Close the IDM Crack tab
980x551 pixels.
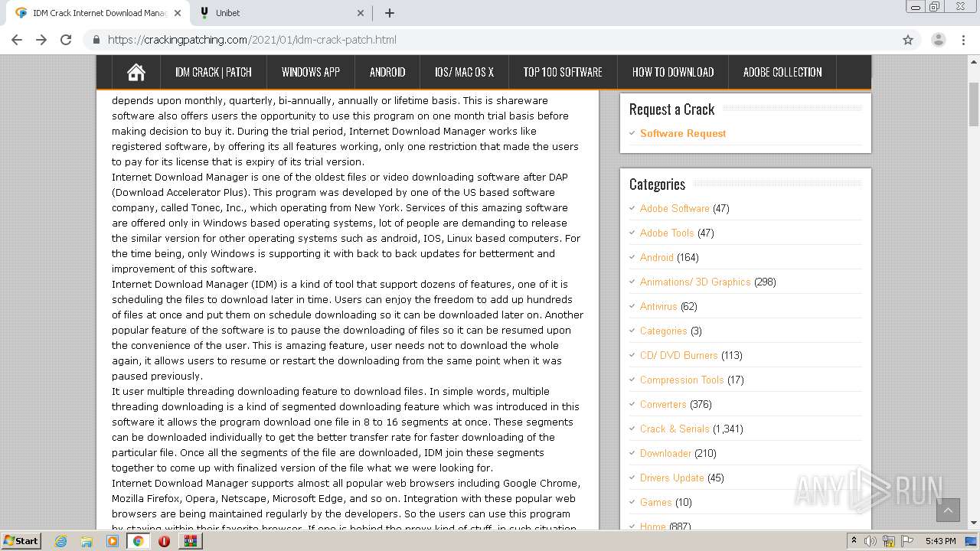178,13
